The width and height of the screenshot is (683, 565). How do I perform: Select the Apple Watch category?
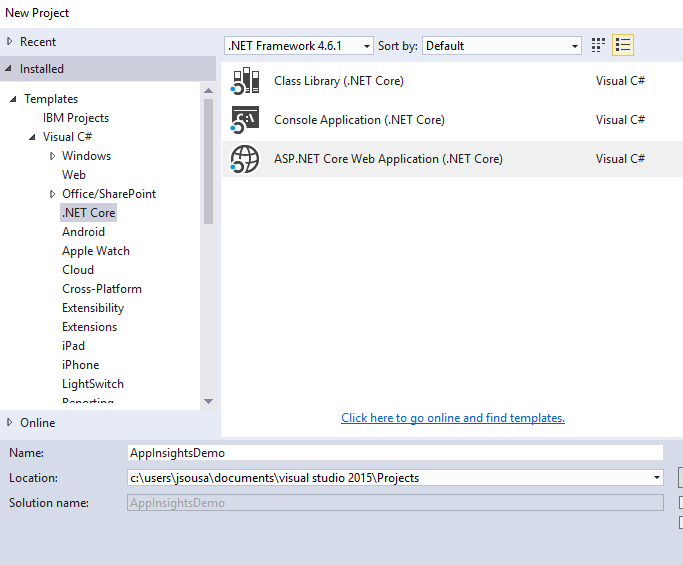point(96,251)
